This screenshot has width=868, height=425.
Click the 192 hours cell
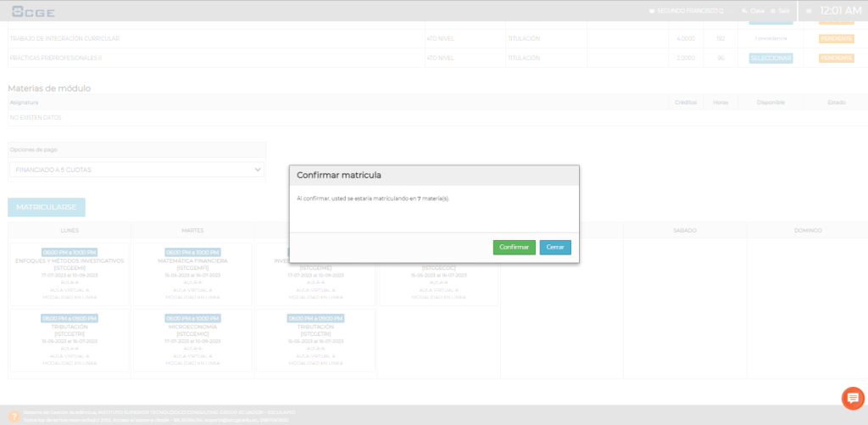[721, 39]
